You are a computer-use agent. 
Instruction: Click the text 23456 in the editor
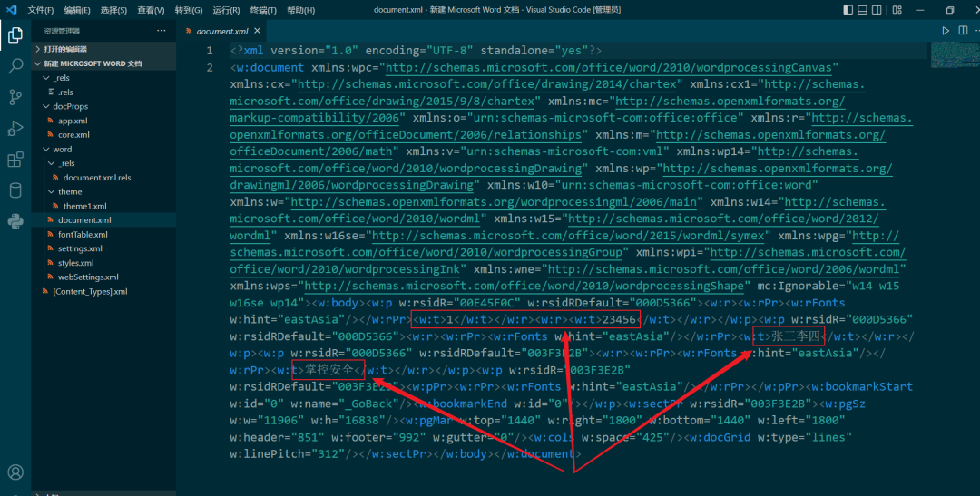click(x=619, y=320)
